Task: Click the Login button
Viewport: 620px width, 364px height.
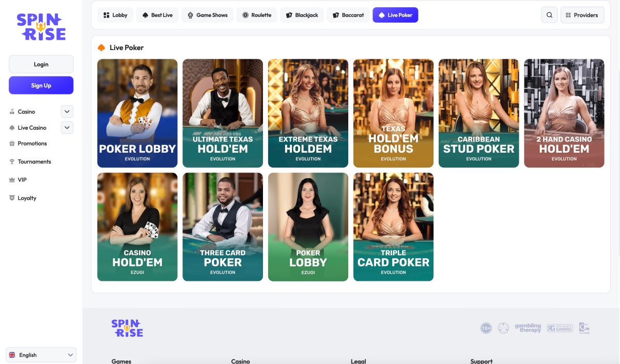Action: (41, 65)
